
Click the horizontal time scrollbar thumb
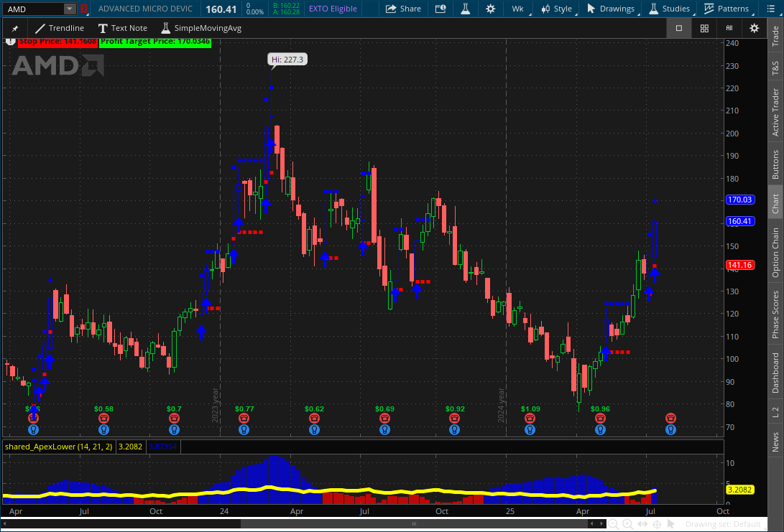point(415,524)
